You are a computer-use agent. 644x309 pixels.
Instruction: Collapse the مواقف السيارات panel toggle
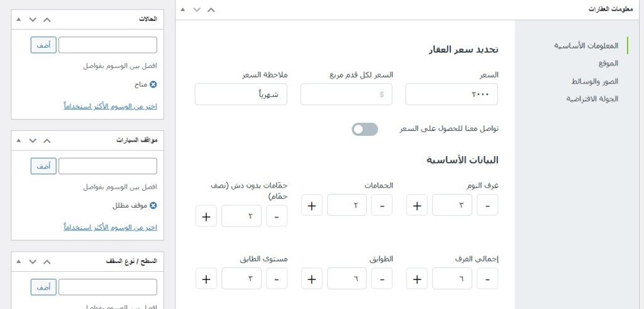point(18,140)
